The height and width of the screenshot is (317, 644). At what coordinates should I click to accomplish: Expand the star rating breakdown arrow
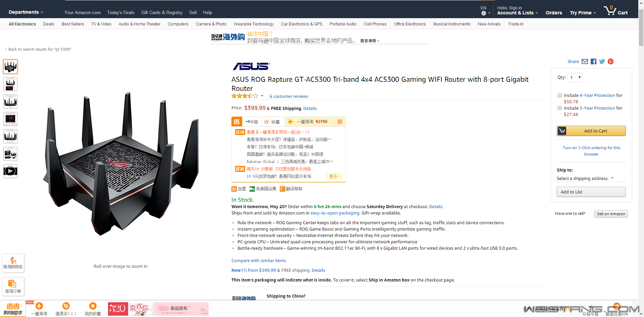262,96
